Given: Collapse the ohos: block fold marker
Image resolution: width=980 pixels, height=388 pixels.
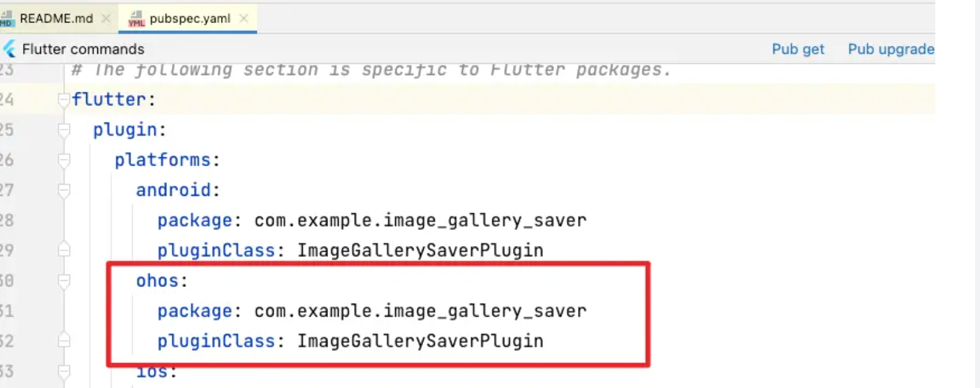Looking at the screenshot, I should (x=63, y=281).
